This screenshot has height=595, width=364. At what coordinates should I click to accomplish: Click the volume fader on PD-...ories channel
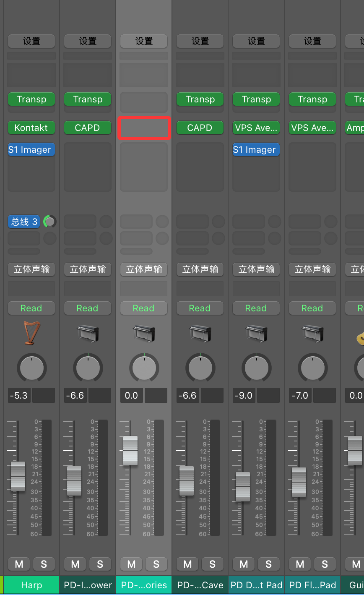tap(130, 451)
